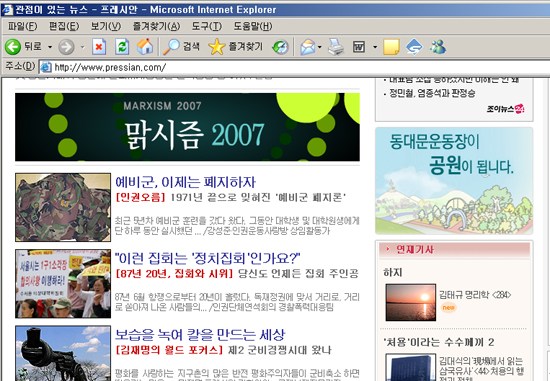Click the 하지 series title
The height and width of the screenshot is (381, 550).
pyautogui.click(x=393, y=272)
